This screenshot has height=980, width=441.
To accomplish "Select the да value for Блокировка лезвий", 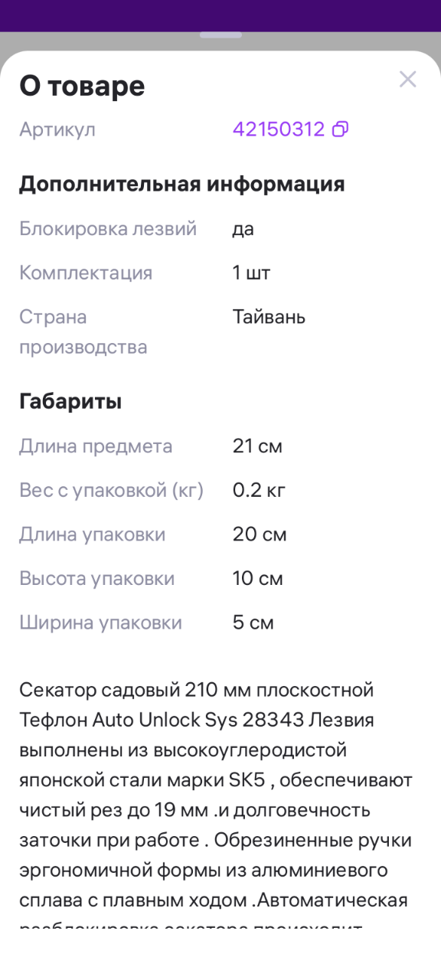I will point(243,229).
